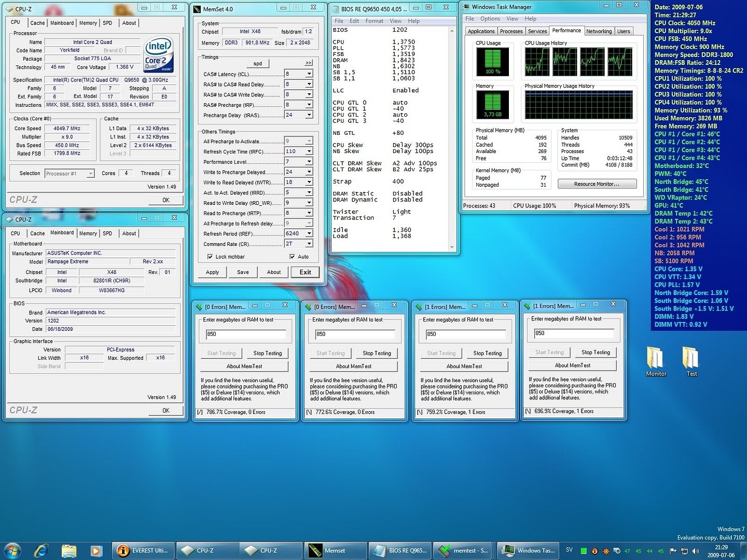
Task: Open Windows Explorer folder icon on taskbar
Action: tap(69, 550)
